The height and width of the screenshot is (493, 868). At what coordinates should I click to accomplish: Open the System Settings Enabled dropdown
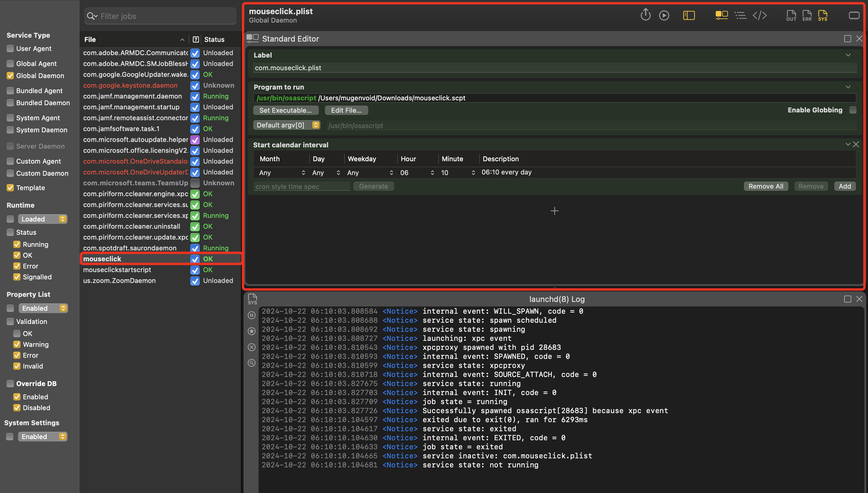pyautogui.click(x=43, y=436)
